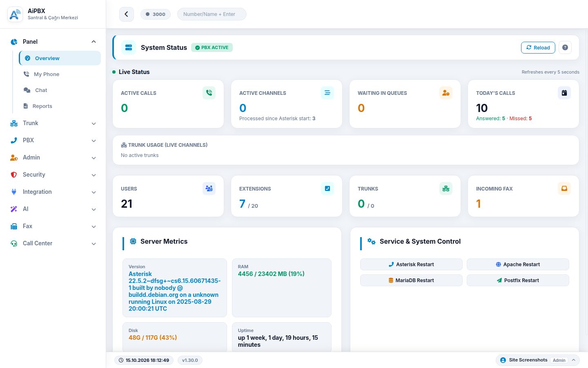Screen dimensions: 588x368
Task: Click the back arrow button
Action: pyautogui.click(x=127, y=14)
